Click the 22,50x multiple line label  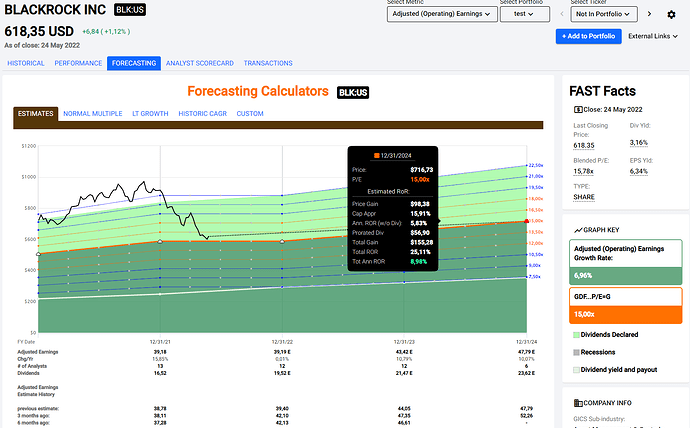pos(536,165)
